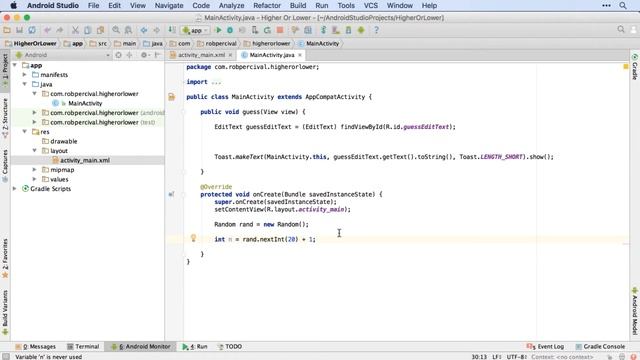
Task: Open the app run configuration dropdown
Action: click(x=195, y=30)
